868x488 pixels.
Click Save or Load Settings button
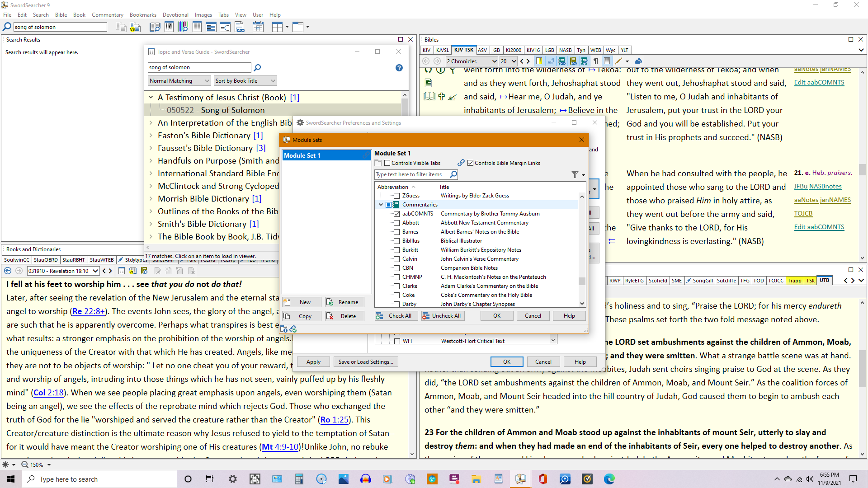pos(366,362)
